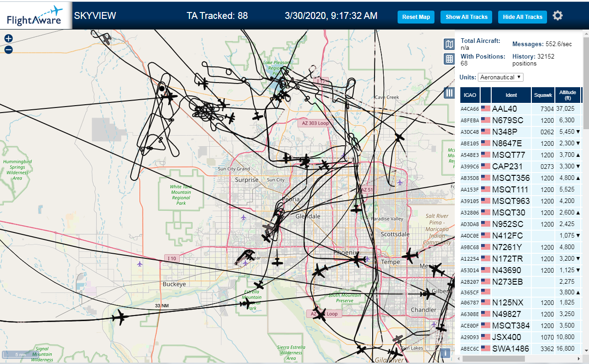Viewport: 589px width, 364px height.
Task: Select the MSQT111 aircraft row
Action: pos(520,190)
